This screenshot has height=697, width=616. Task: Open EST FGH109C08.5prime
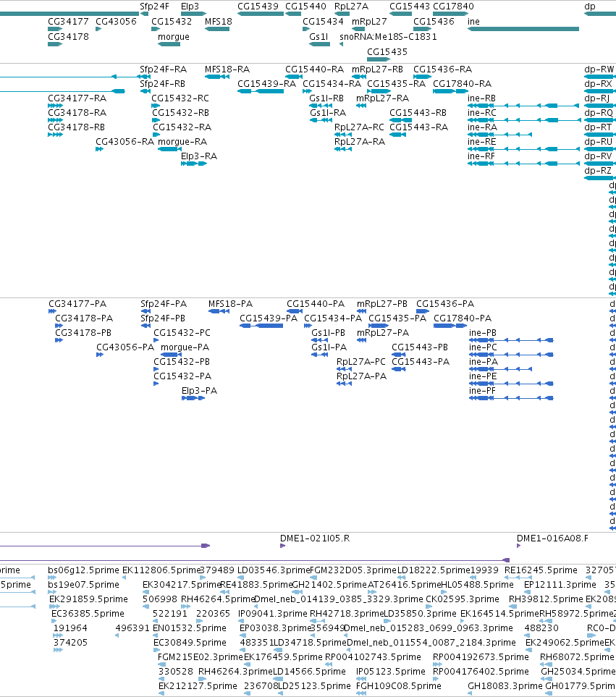pos(399,686)
